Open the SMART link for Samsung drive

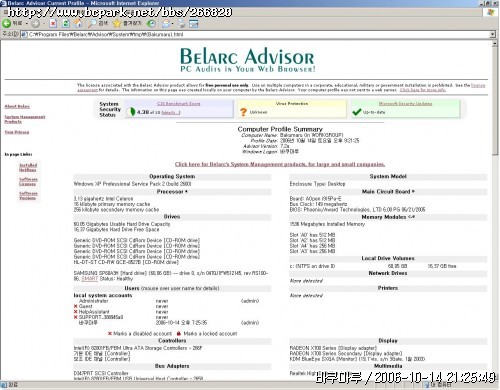[90, 279]
